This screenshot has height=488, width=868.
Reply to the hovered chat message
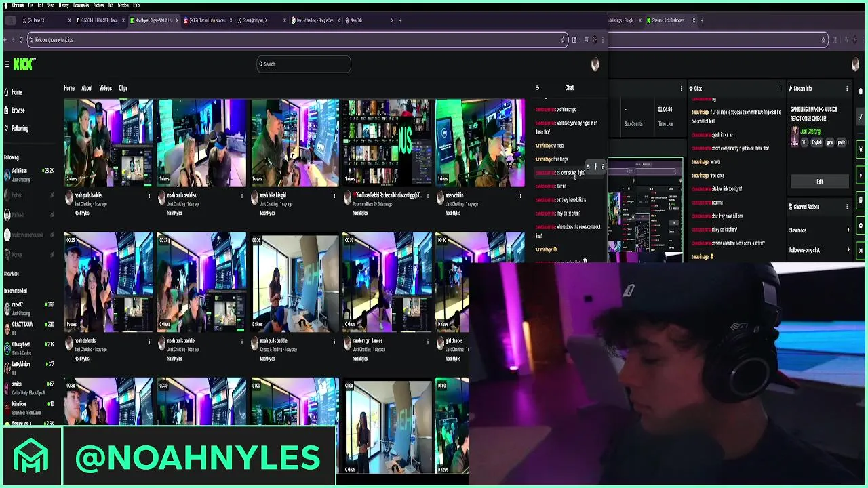pyautogui.click(x=588, y=167)
